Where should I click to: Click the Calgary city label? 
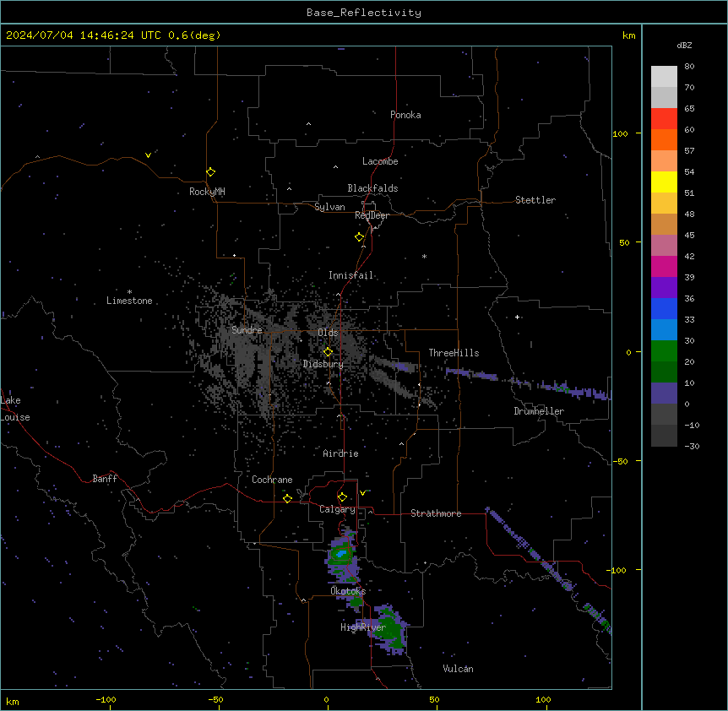[x=338, y=509]
